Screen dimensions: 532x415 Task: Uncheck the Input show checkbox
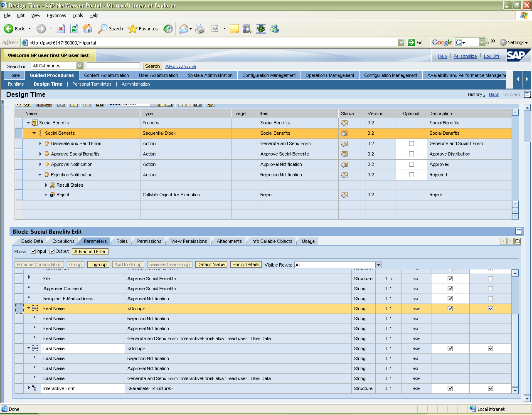(33, 251)
